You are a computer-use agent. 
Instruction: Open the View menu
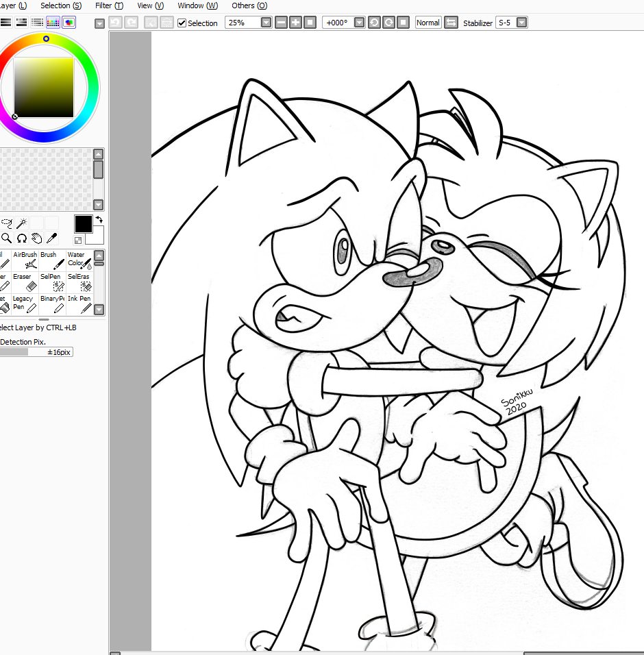pos(150,5)
